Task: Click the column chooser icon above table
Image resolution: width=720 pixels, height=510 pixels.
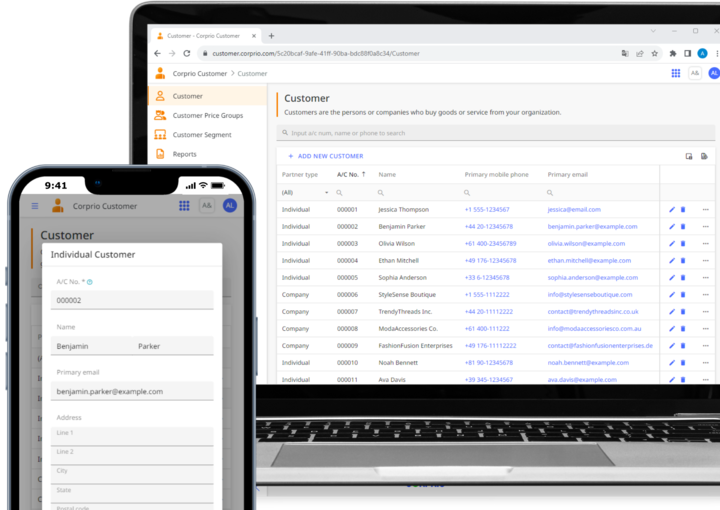Action: (689, 157)
